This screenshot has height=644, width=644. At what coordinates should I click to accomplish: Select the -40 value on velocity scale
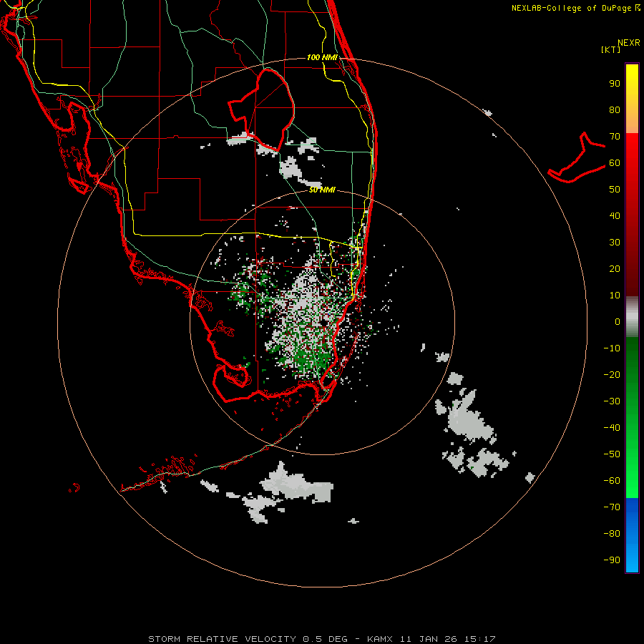click(612, 428)
